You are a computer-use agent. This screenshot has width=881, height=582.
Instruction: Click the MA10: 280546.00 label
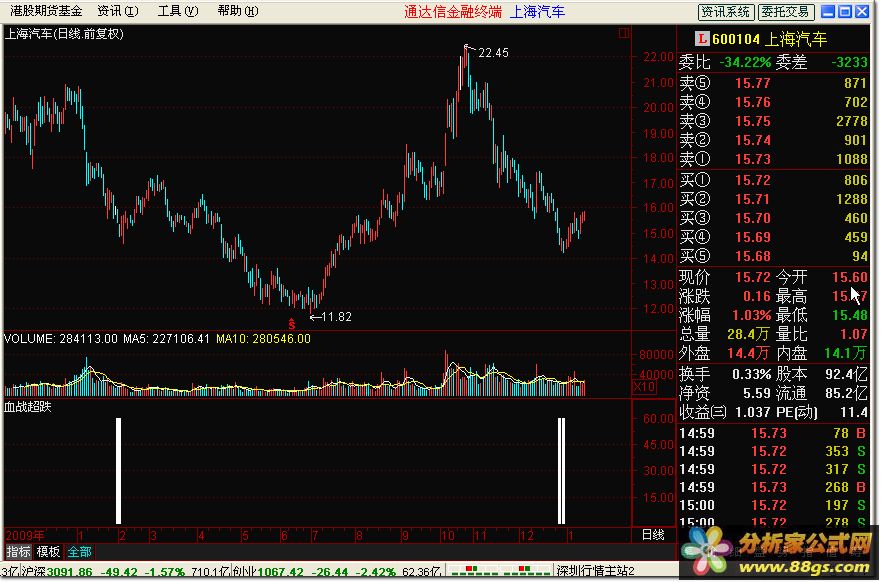point(263,339)
